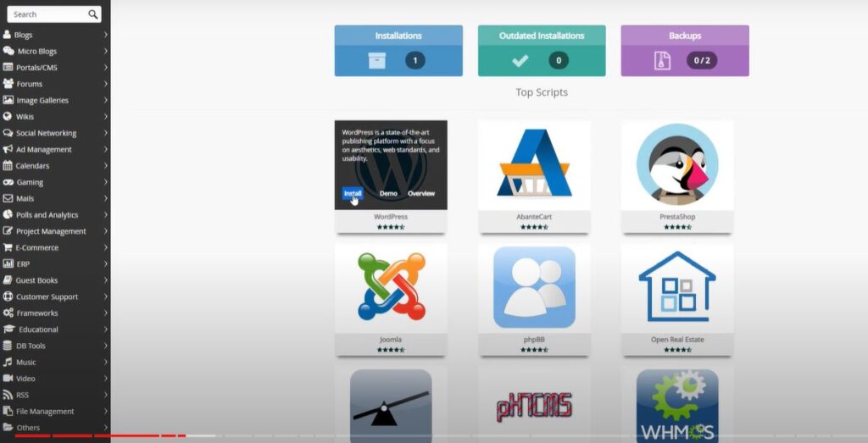
Task: Click the Outdated Installations count badge
Action: point(559,60)
